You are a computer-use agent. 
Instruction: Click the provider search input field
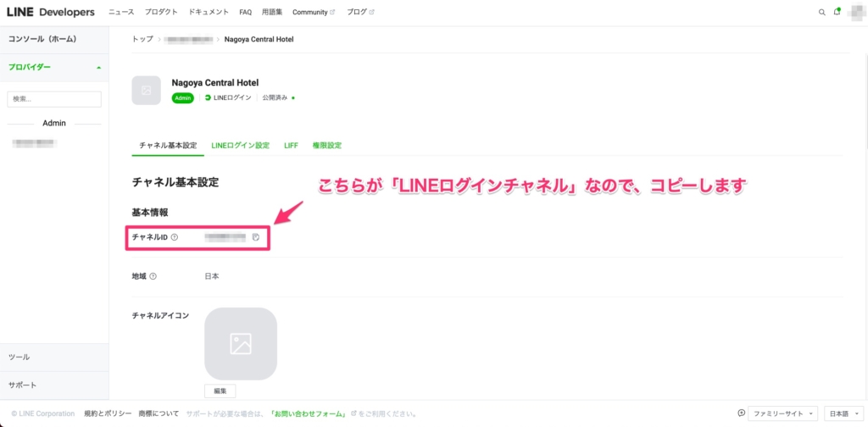pos(54,99)
